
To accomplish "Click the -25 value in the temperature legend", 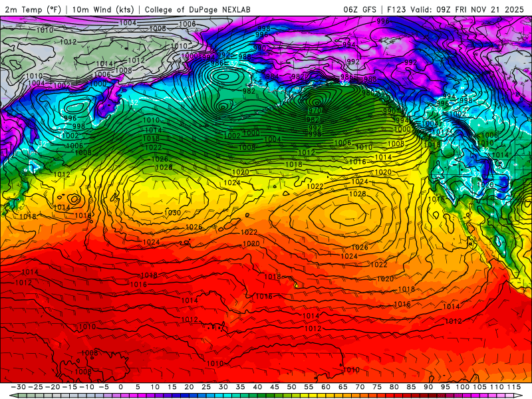I will pyautogui.click(x=35, y=387).
